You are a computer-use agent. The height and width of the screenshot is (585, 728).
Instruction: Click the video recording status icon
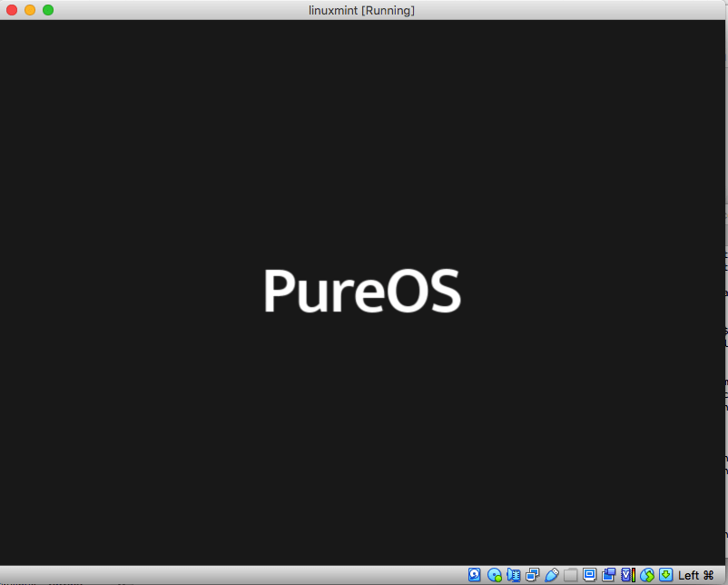tap(609, 575)
